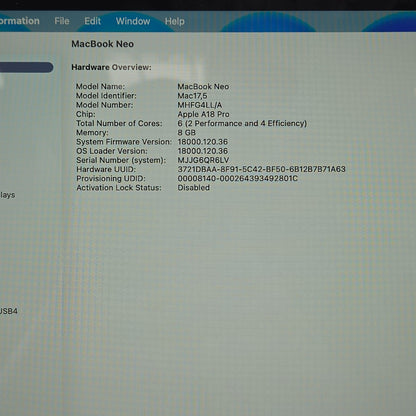Select the Disabled activation lock value

[x=193, y=188]
